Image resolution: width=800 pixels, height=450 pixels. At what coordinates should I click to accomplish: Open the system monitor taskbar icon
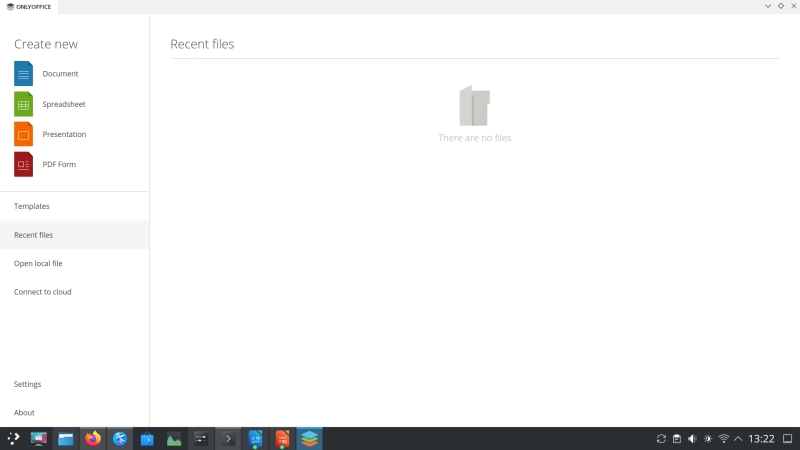[39, 439]
